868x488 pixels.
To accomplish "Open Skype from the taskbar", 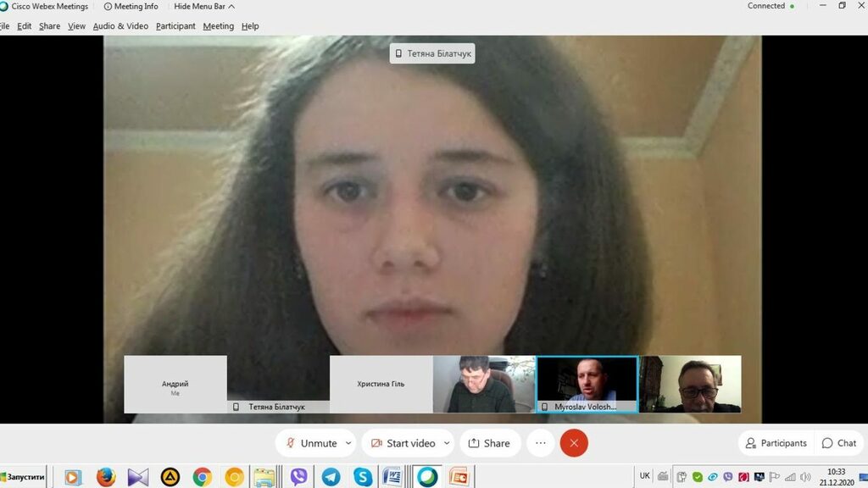I will pyautogui.click(x=363, y=477).
